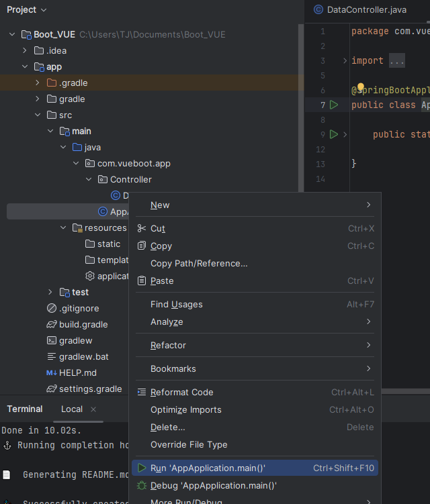
Task: Switch to the DataController.java editor tab
Action: pos(361,10)
